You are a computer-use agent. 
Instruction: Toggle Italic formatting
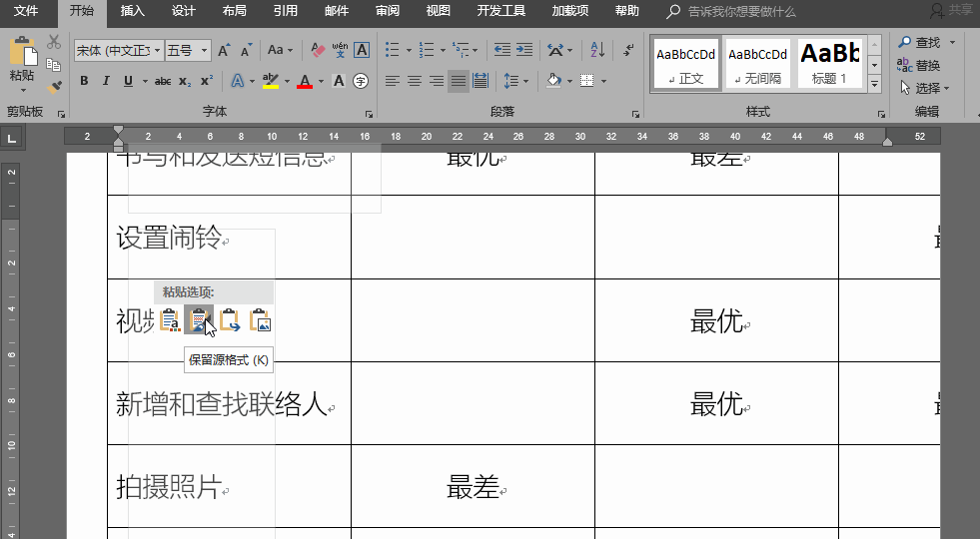(x=106, y=81)
